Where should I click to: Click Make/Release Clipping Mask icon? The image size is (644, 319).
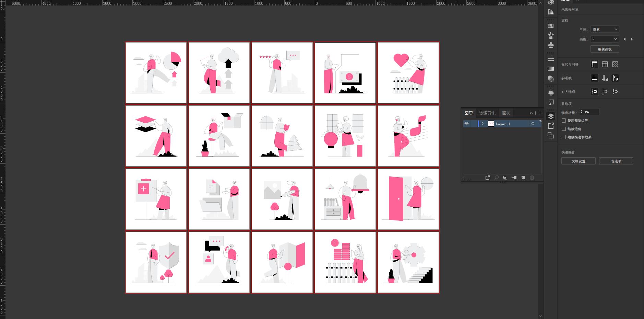coord(505,178)
